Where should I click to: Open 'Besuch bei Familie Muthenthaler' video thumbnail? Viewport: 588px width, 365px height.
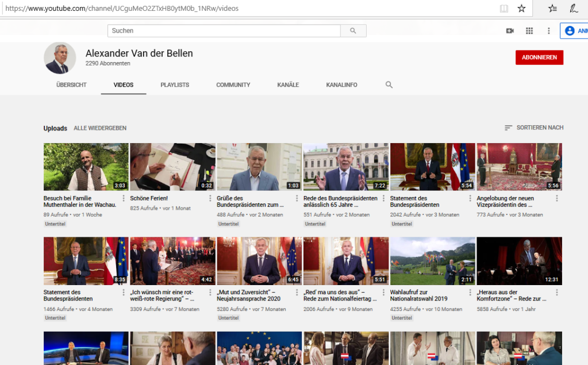[86, 167]
